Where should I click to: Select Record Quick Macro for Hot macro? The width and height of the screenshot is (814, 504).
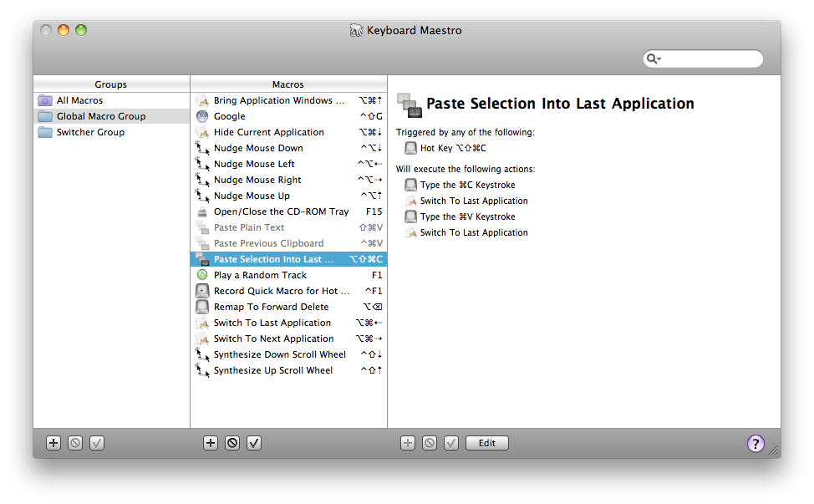click(288, 291)
